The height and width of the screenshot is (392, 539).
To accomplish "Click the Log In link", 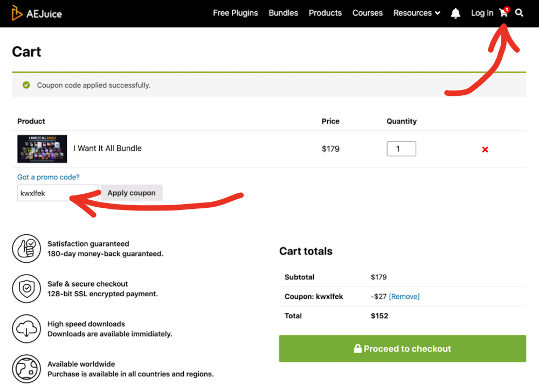I will click(482, 13).
